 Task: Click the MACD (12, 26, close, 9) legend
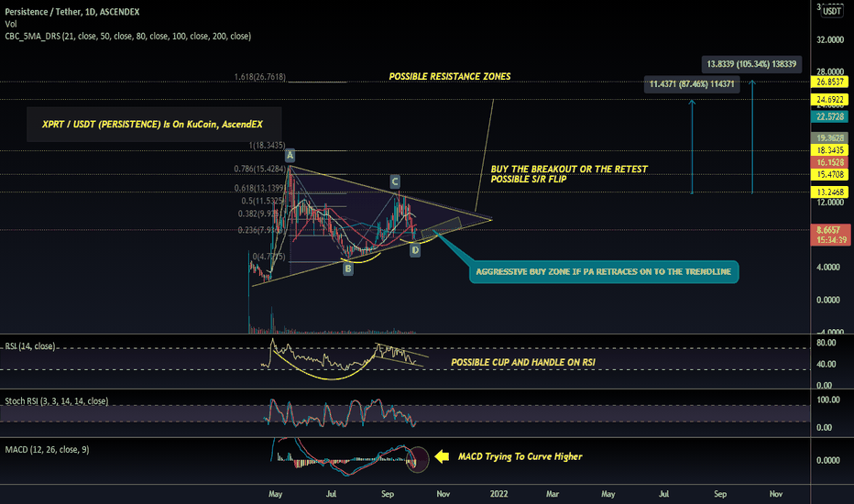point(47,450)
